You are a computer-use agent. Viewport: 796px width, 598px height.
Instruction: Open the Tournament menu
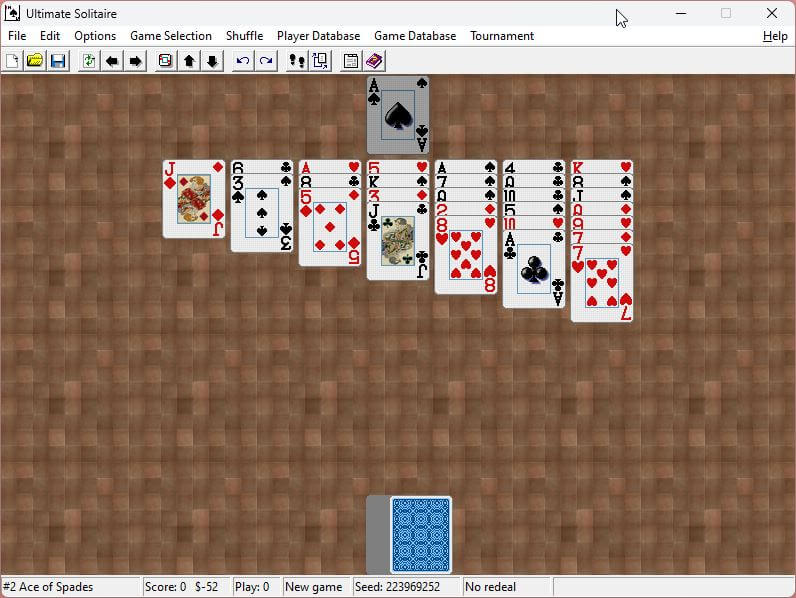point(502,36)
